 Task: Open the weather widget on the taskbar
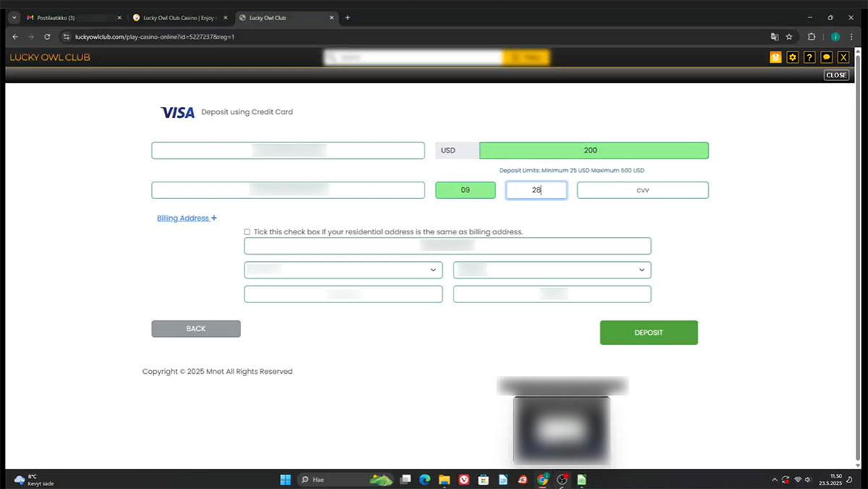click(34, 480)
